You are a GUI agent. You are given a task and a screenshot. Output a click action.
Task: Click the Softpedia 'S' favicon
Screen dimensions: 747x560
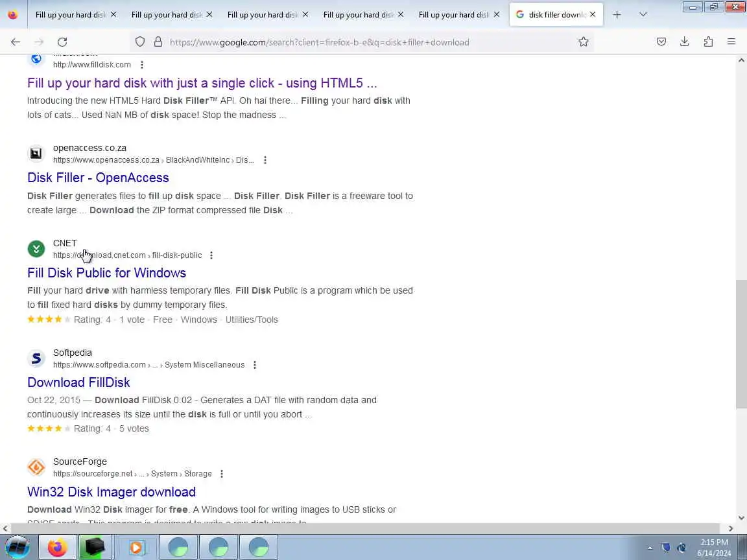point(36,358)
